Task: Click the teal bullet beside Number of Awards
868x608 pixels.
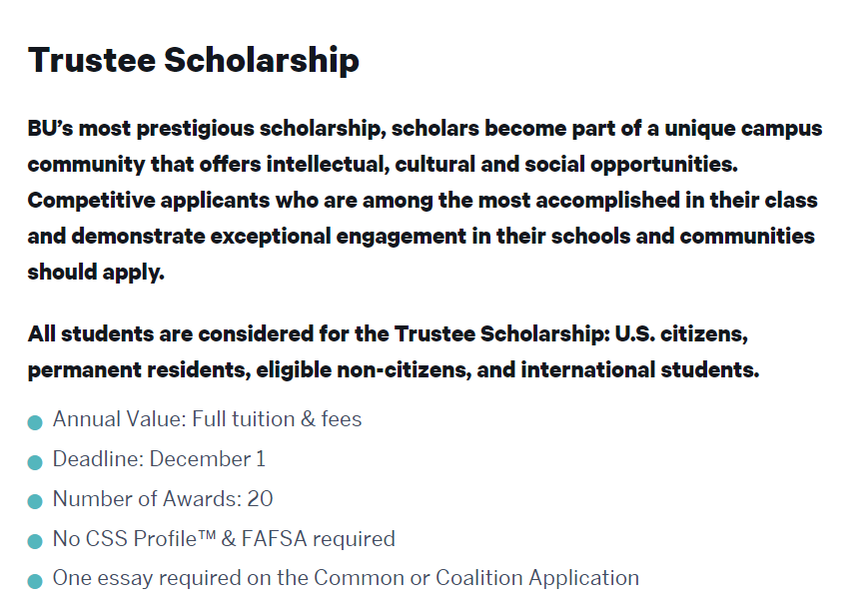Action: (x=35, y=502)
